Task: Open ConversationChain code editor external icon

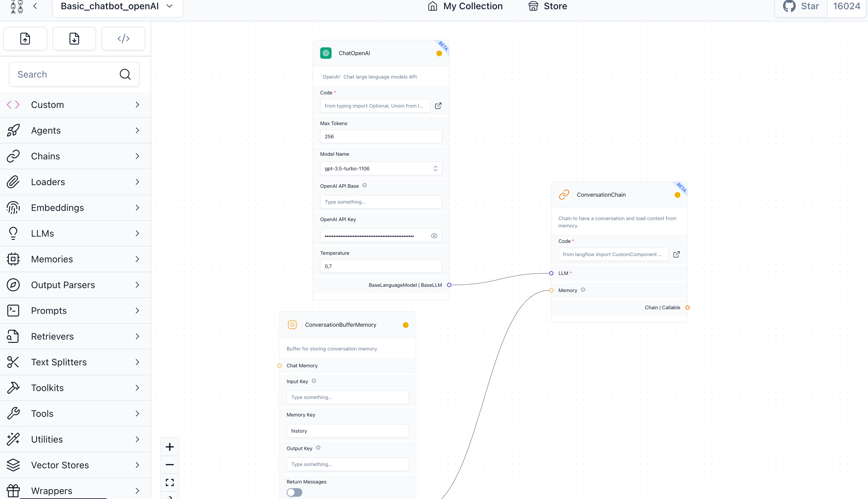Action: click(676, 254)
